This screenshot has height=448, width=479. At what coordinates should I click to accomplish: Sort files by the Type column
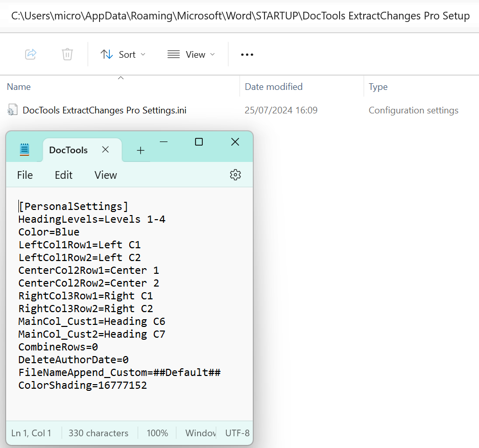click(x=378, y=87)
